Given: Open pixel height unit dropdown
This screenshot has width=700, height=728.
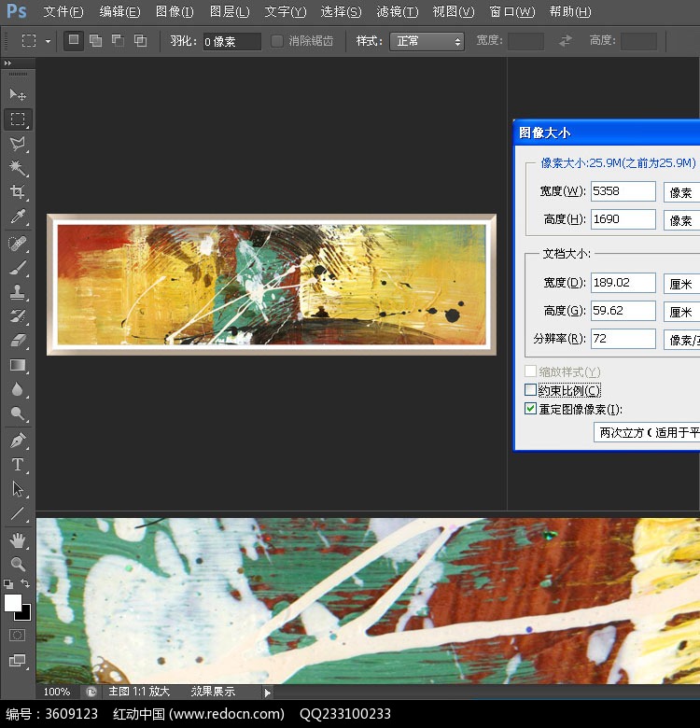Looking at the screenshot, I should tap(681, 219).
